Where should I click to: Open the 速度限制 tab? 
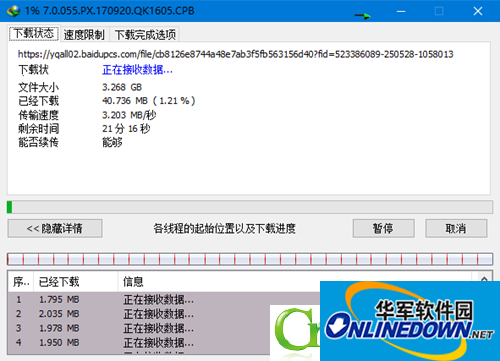click(x=84, y=34)
